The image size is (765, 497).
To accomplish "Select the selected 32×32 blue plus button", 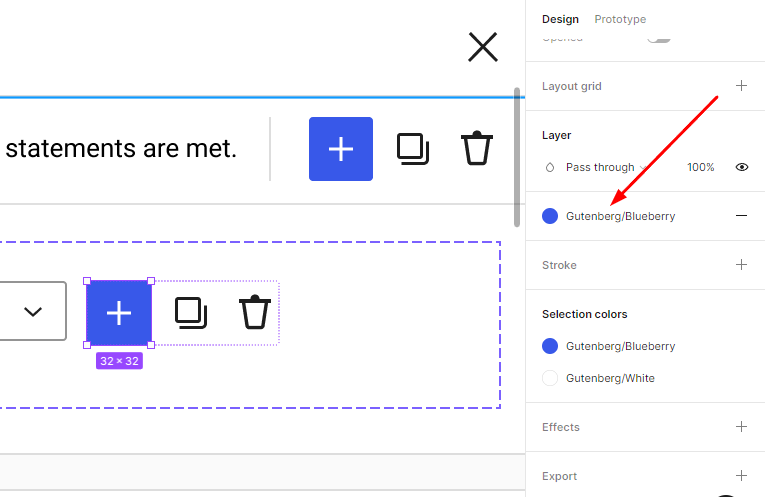I will [x=119, y=313].
